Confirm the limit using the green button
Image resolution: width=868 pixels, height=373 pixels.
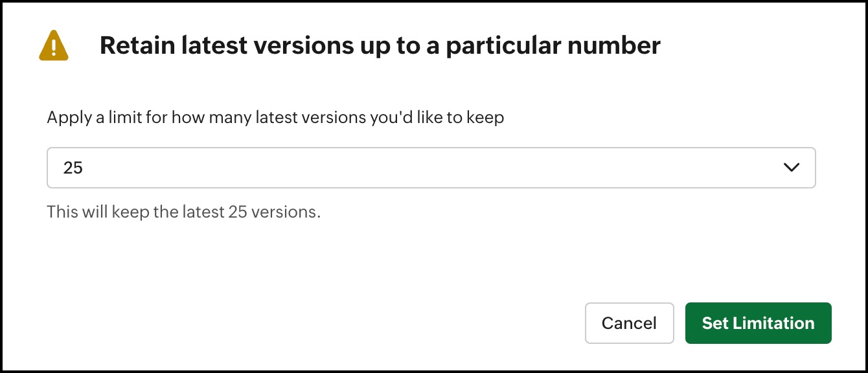click(758, 323)
